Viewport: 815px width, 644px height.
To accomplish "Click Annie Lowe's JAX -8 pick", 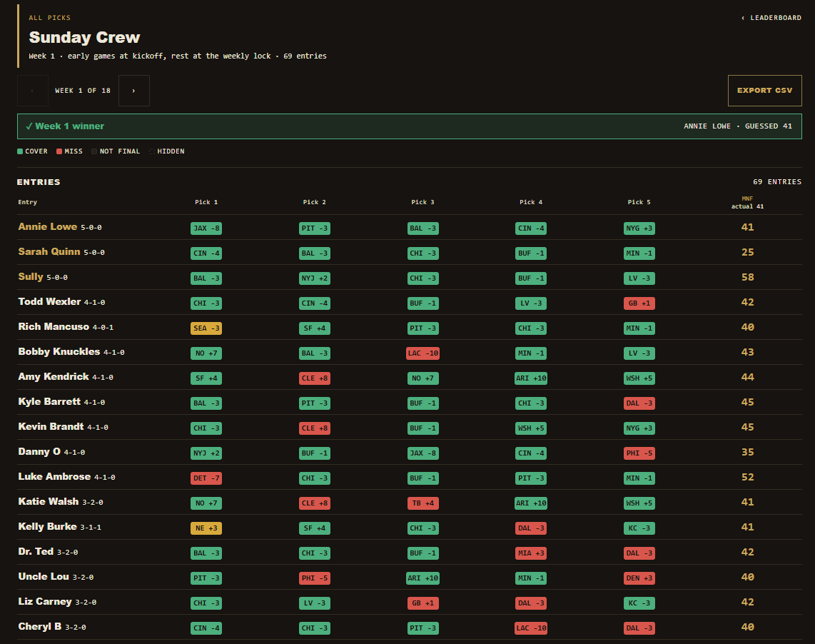I will pos(206,228).
